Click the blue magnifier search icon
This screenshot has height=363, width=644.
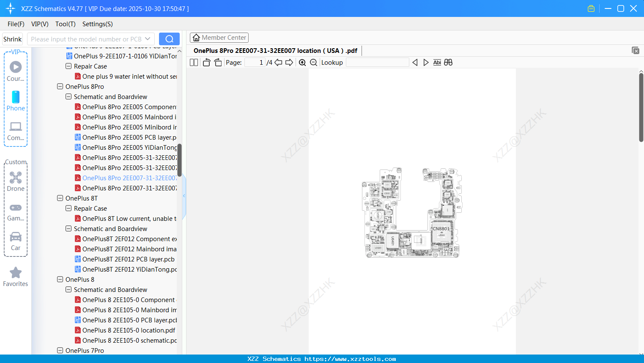(169, 38)
